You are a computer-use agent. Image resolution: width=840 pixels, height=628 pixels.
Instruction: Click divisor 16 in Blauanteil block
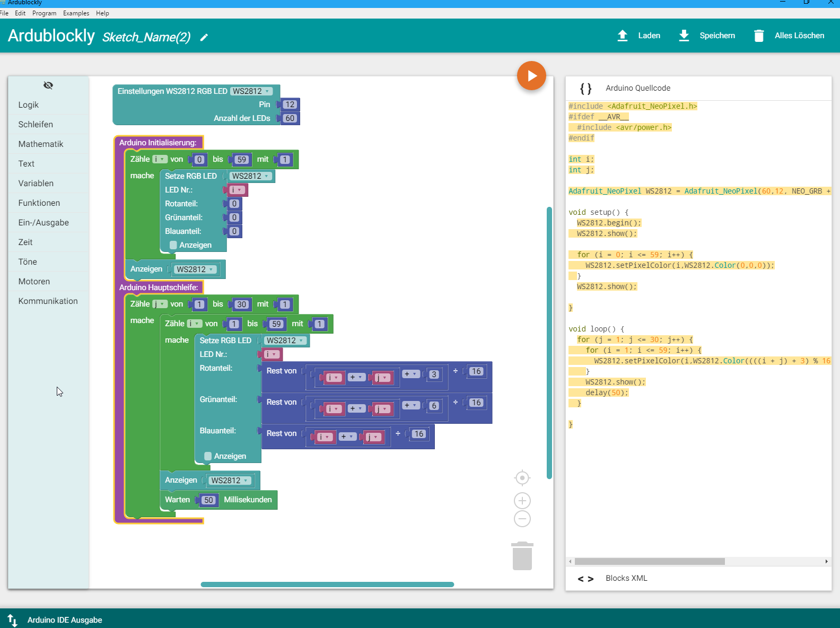(x=419, y=434)
